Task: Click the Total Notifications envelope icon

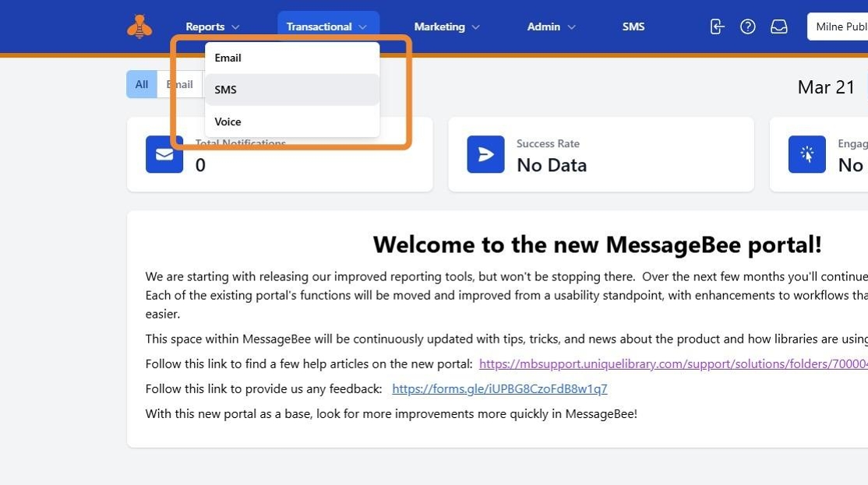Action: pyautogui.click(x=164, y=154)
